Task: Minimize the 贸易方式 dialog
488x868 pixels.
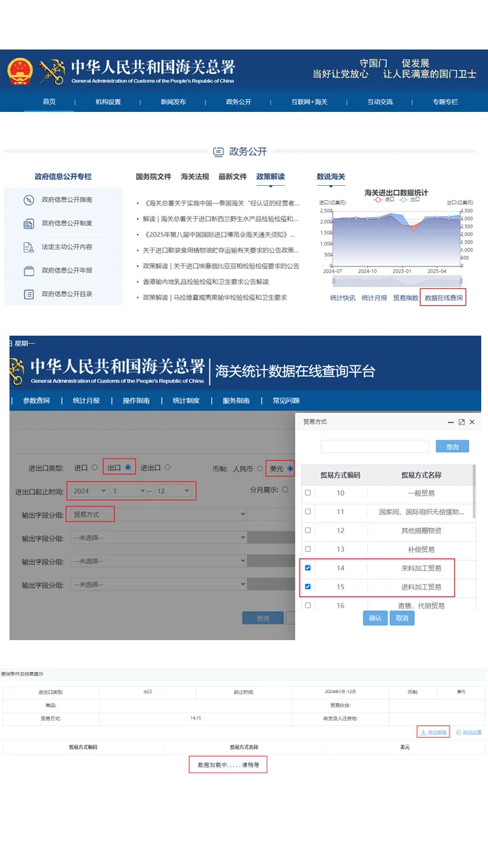Action: pos(451,422)
